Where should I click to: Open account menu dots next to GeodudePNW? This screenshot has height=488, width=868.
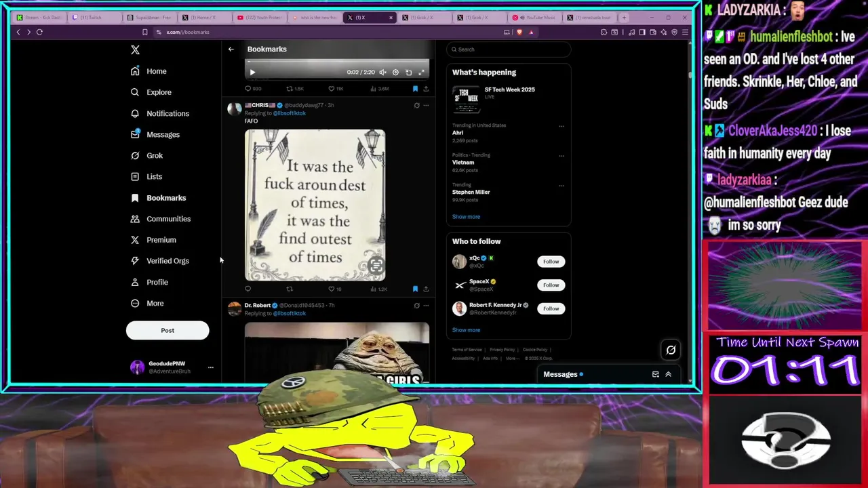click(210, 367)
